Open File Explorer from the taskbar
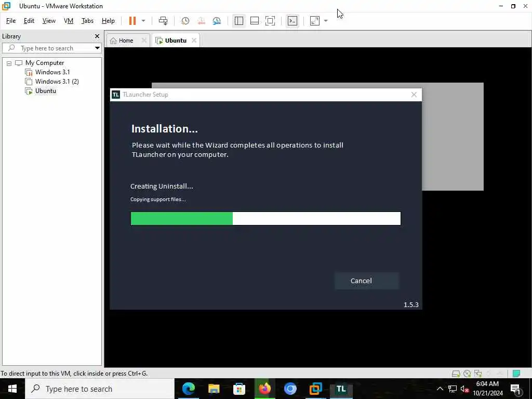The height and width of the screenshot is (399, 532). [214, 389]
